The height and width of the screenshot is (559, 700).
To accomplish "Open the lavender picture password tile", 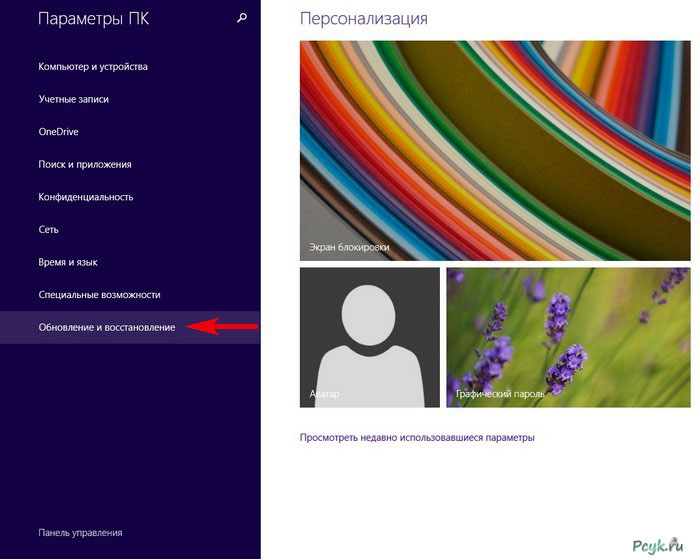I will pyautogui.click(x=568, y=335).
